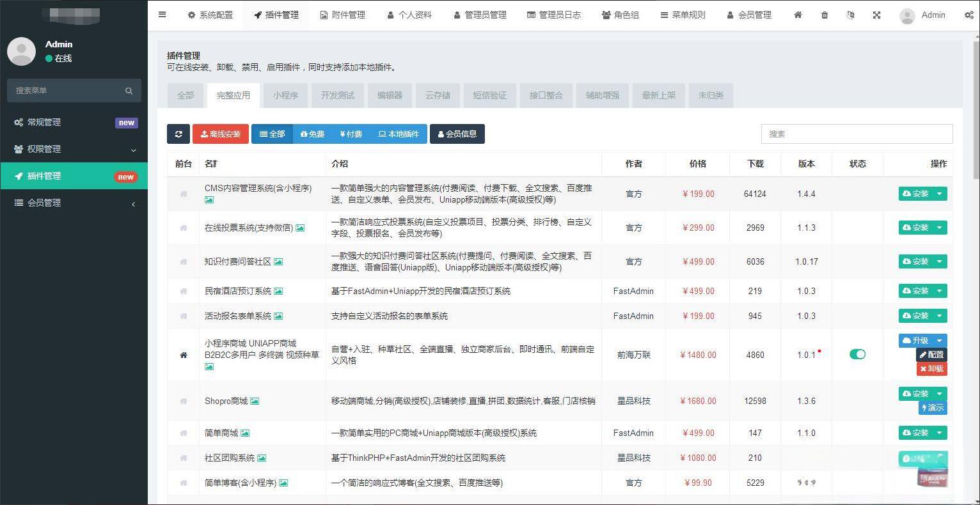Open preview image icon for CMS内容管理系统

[209, 200]
